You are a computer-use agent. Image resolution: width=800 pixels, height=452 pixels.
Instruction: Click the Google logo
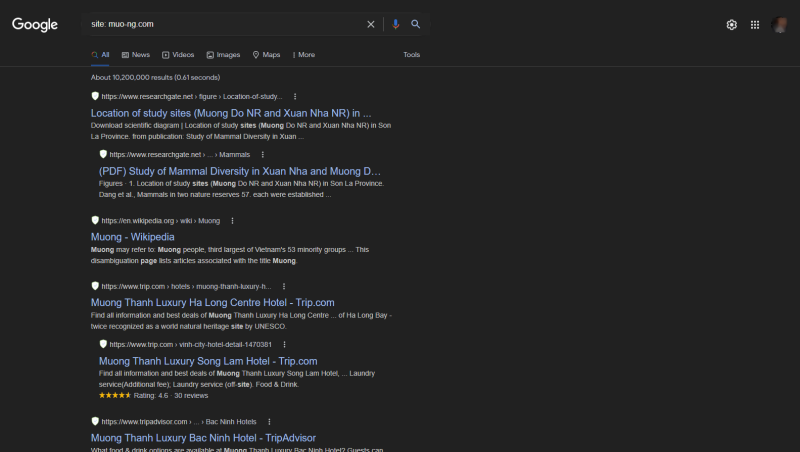point(35,24)
